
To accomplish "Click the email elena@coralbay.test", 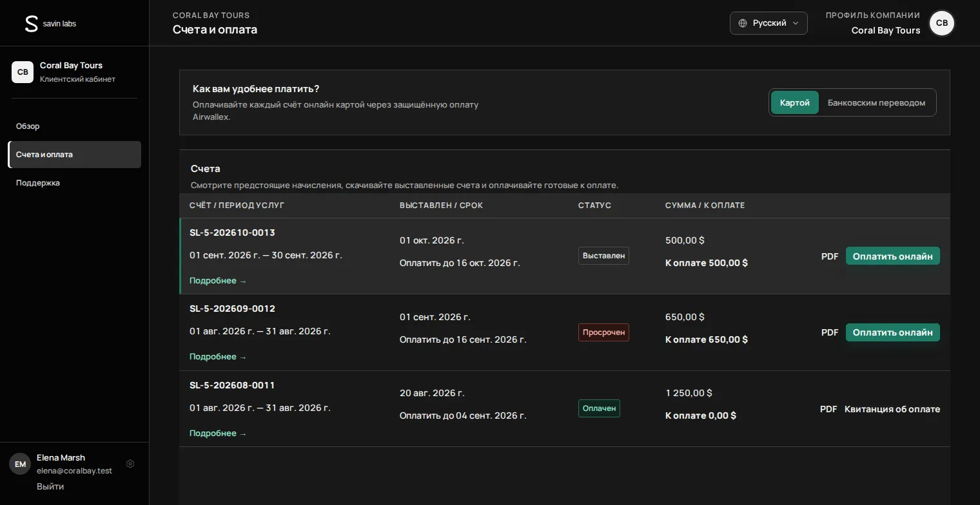I will pos(74,471).
